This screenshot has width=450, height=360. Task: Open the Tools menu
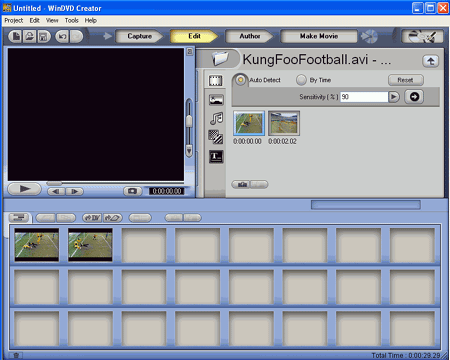point(72,21)
